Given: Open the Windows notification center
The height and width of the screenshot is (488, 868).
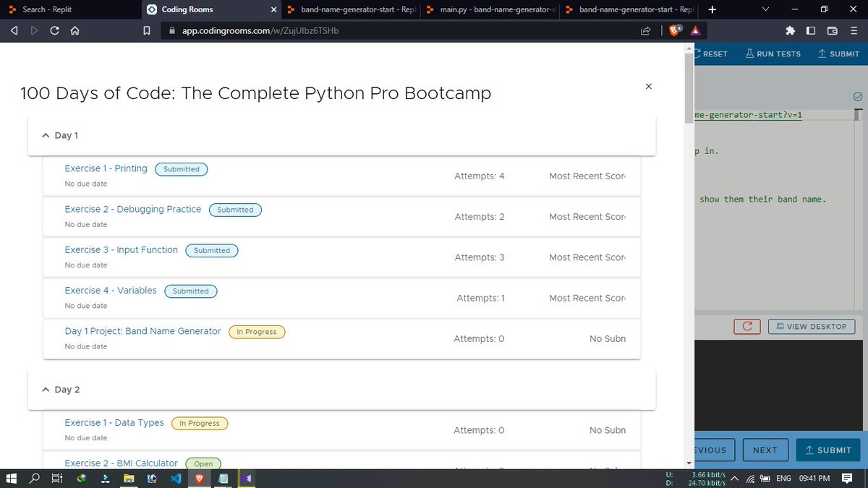Looking at the screenshot, I should click(846, 479).
